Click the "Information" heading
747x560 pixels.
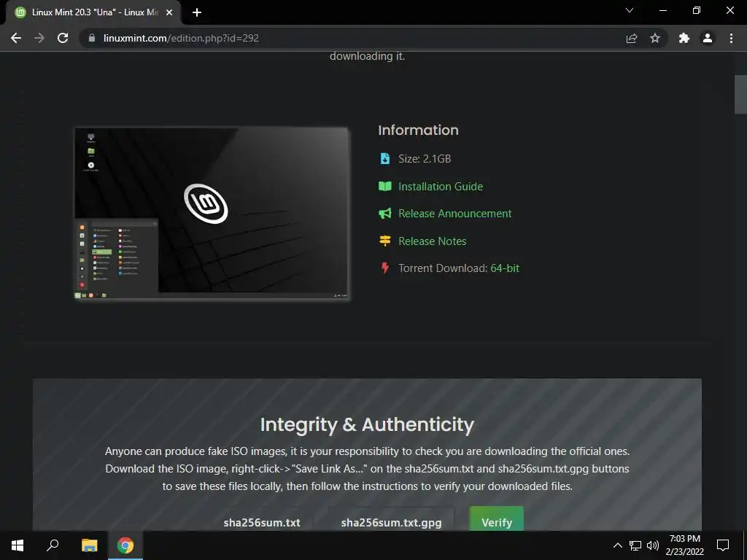pos(418,130)
